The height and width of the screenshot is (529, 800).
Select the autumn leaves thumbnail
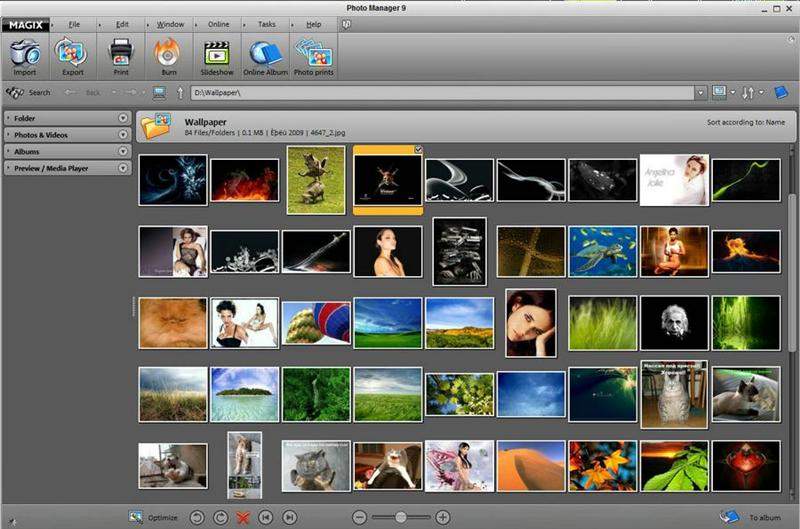pyautogui.click(x=603, y=466)
